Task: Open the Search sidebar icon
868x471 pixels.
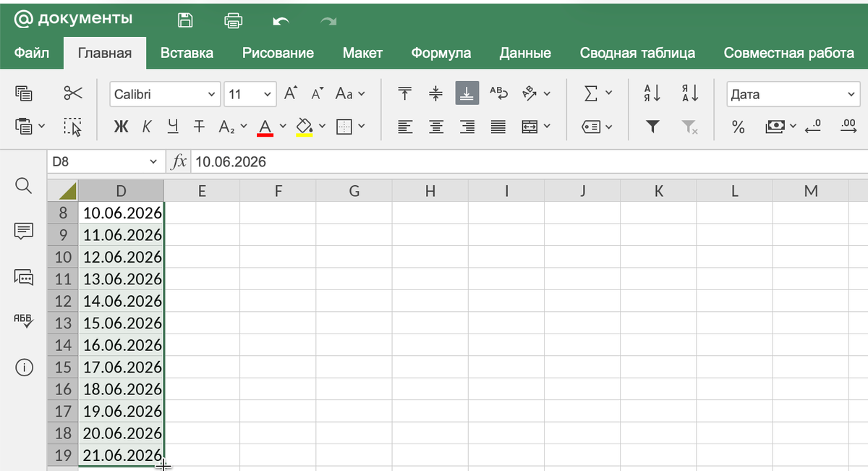Action: point(24,187)
